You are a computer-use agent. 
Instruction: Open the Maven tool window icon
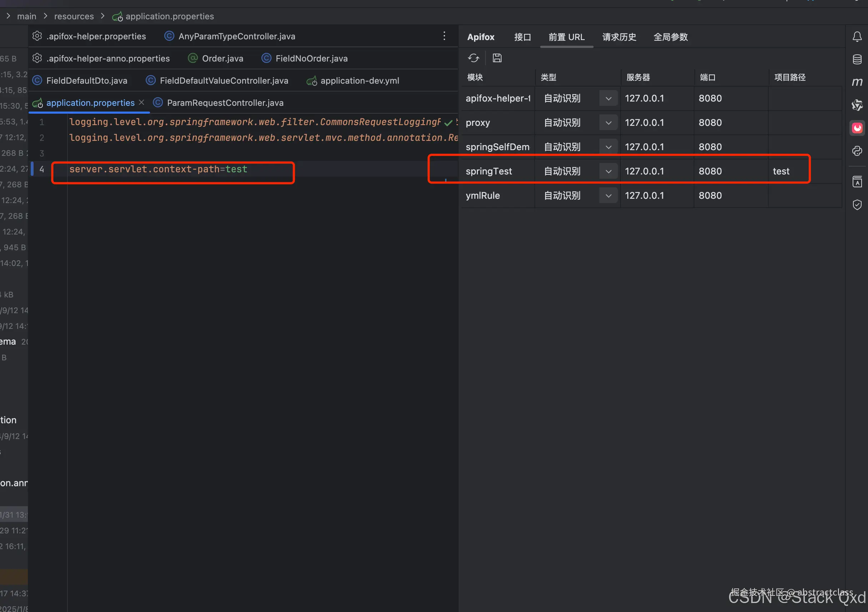[x=857, y=82]
